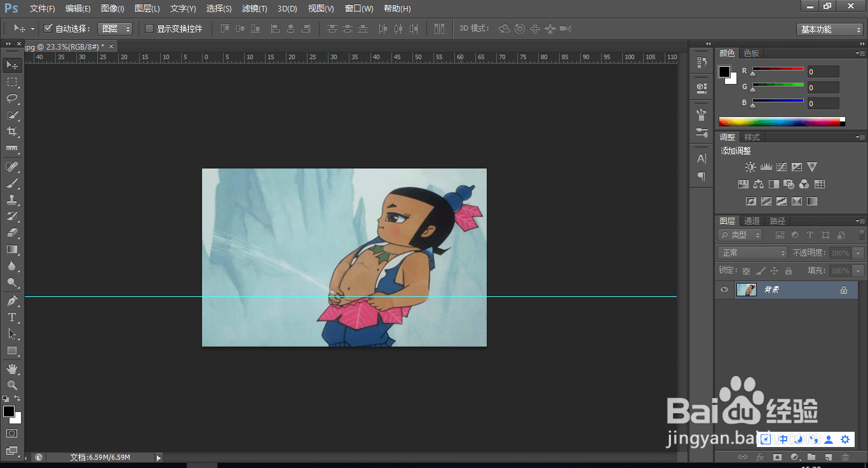This screenshot has width=868, height=468.
Task: Select the Hand tool
Action: [x=12, y=368]
